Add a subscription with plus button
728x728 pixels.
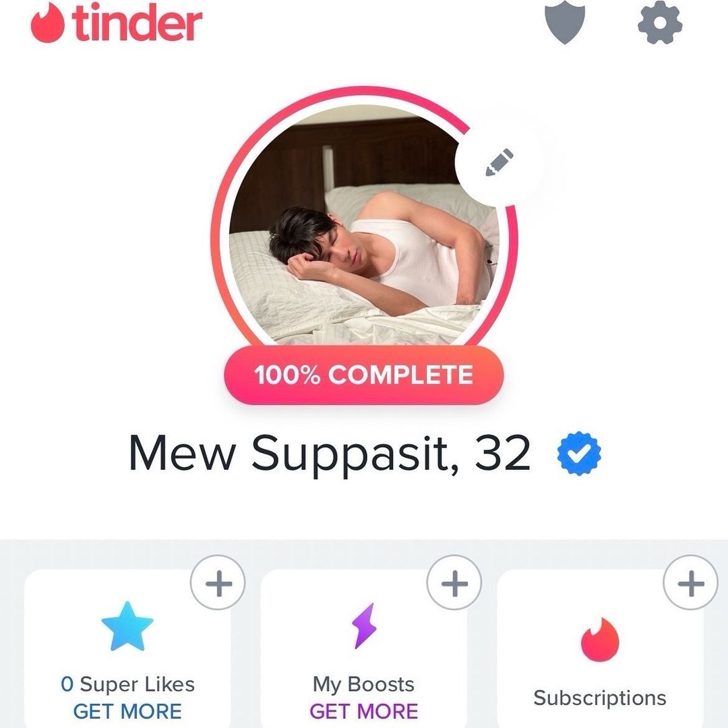(690, 582)
